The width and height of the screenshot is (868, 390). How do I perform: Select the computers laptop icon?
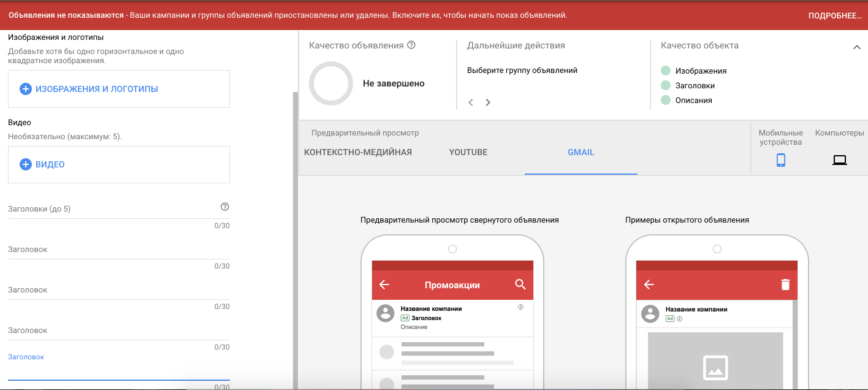[x=839, y=160]
